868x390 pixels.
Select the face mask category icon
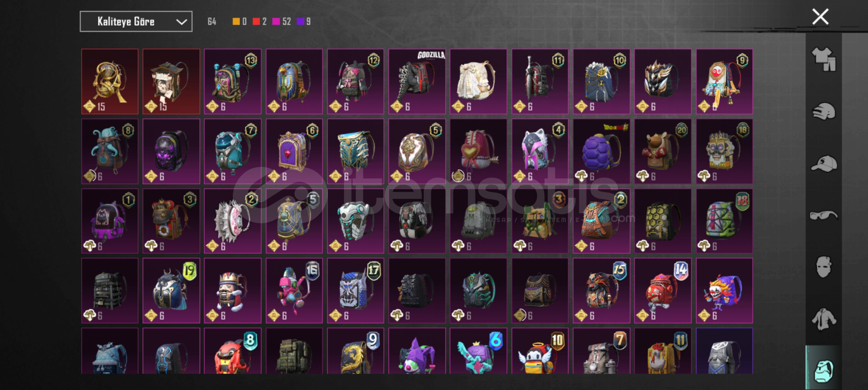coord(824,267)
